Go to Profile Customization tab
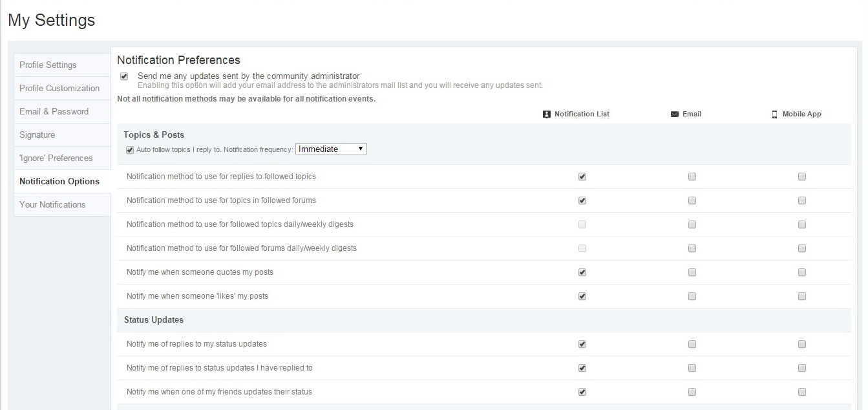The height and width of the screenshot is (410, 868). coord(59,89)
